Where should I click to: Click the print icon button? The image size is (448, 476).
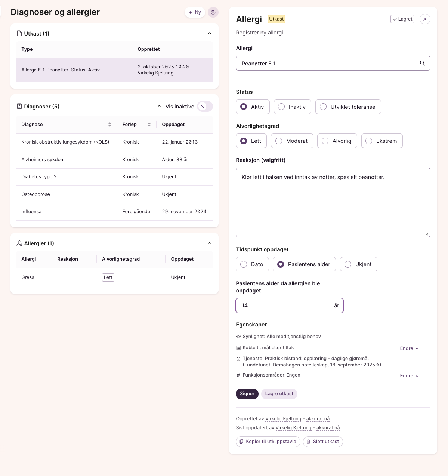tap(213, 12)
